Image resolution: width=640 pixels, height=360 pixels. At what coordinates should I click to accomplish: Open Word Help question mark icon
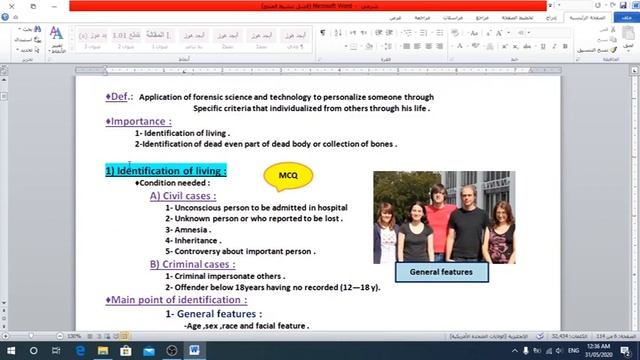click(x=5, y=17)
